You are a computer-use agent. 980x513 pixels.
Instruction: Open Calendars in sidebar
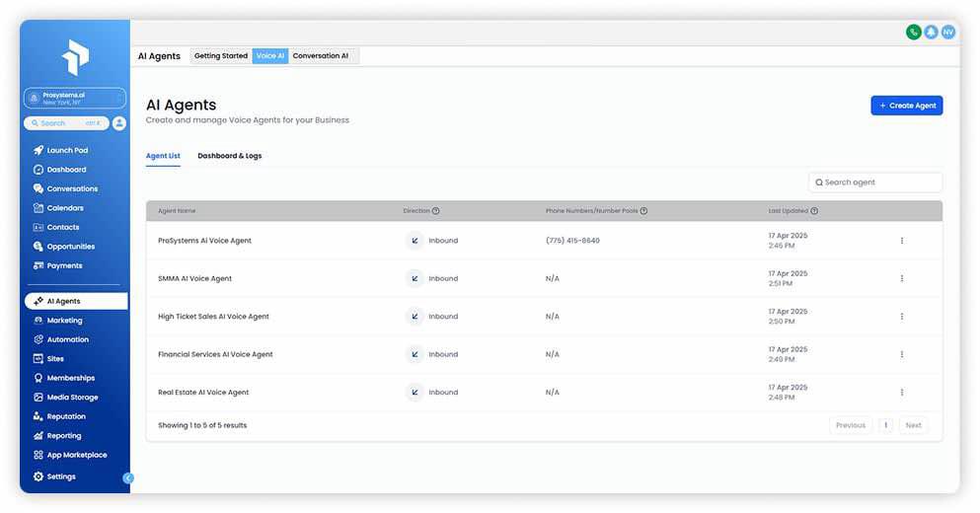(59, 208)
